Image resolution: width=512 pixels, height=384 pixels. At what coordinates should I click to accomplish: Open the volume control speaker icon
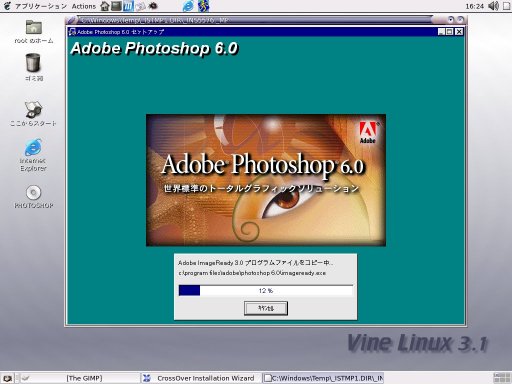[493, 6]
